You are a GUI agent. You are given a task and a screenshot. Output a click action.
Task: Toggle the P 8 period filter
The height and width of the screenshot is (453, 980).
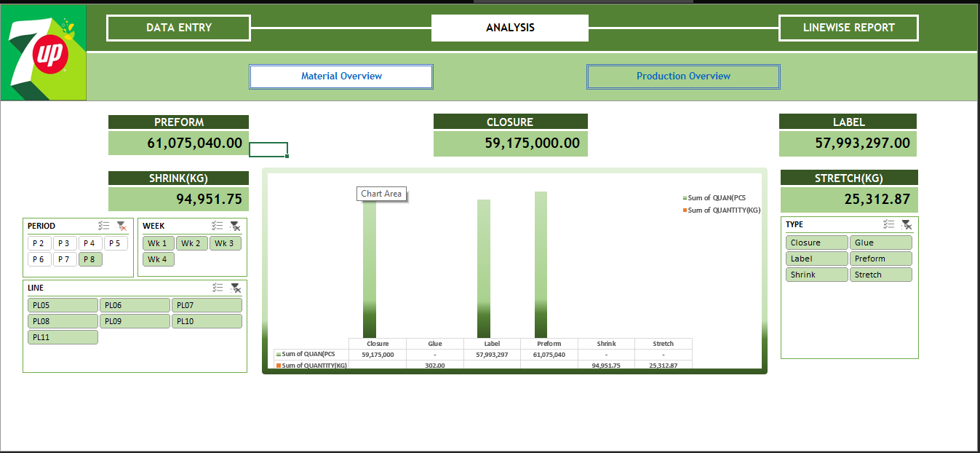(90, 259)
